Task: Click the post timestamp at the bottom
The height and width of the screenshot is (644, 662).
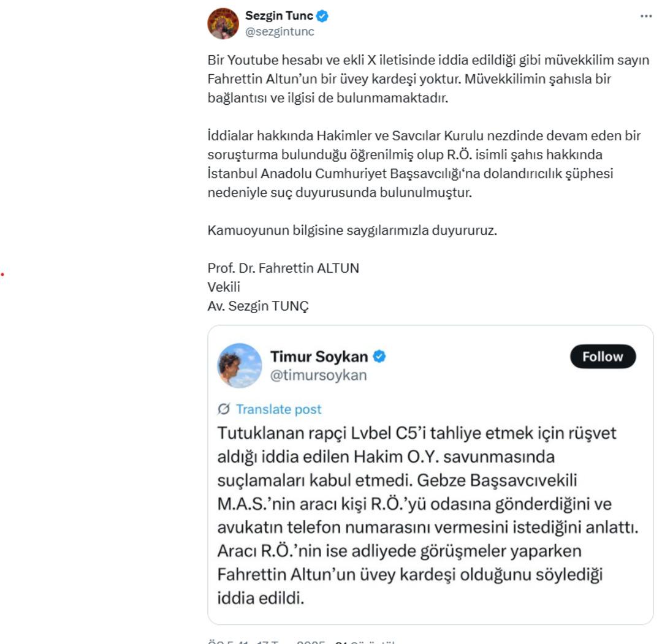Action: point(266,642)
